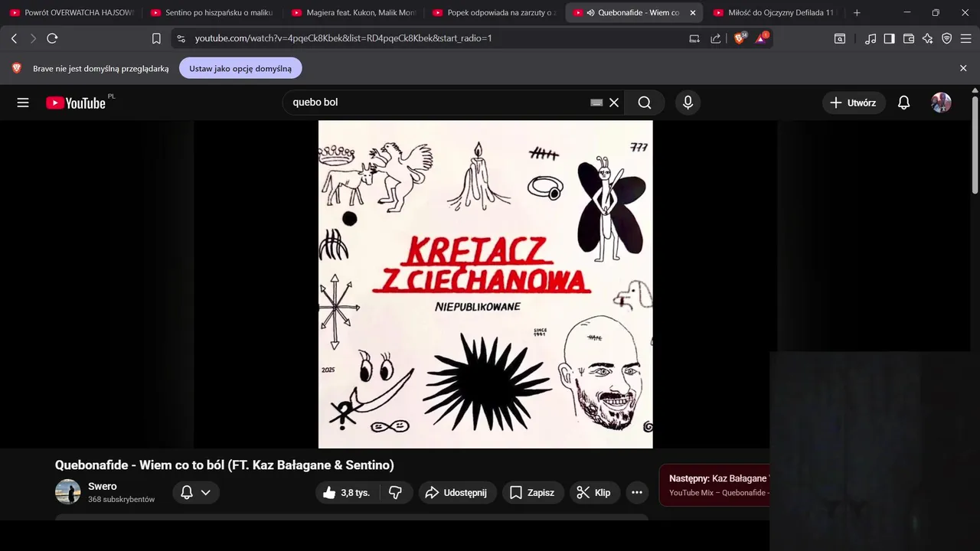Open the Swero channel name link
This screenshot has width=980, height=551.
click(x=103, y=486)
